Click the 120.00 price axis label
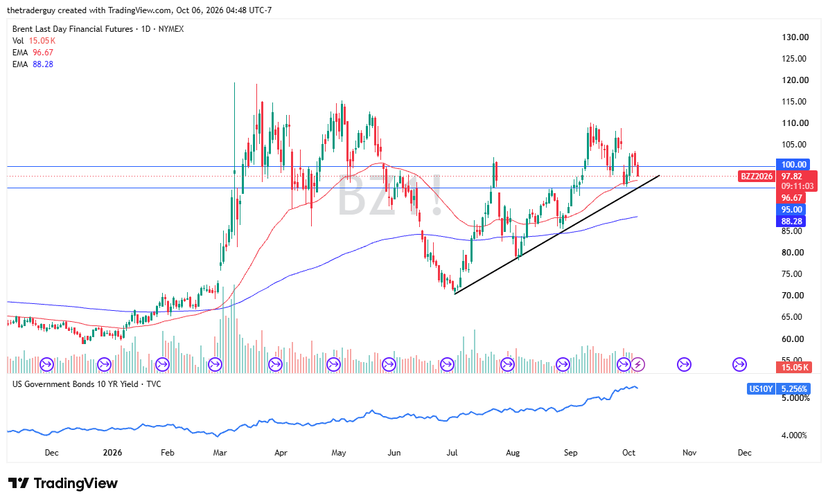Image resolution: width=828 pixels, height=504 pixels. coord(795,80)
